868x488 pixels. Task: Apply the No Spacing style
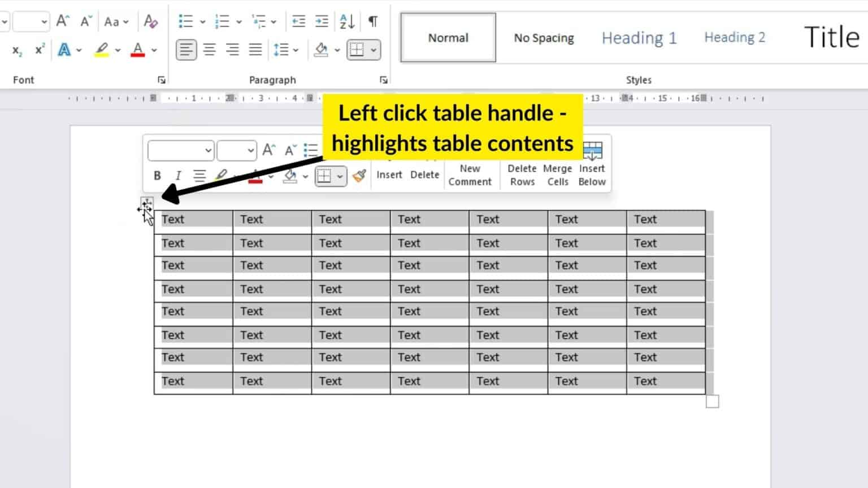click(542, 37)
